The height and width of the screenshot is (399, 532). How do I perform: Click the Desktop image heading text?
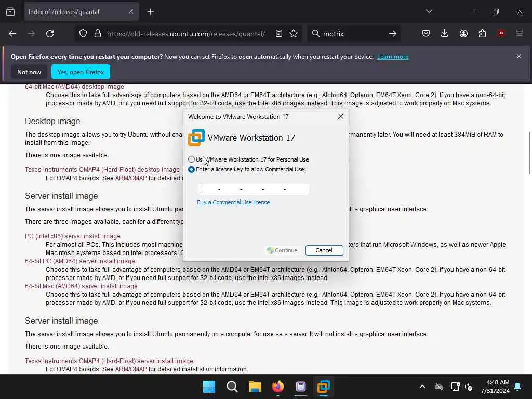point(52,122)
